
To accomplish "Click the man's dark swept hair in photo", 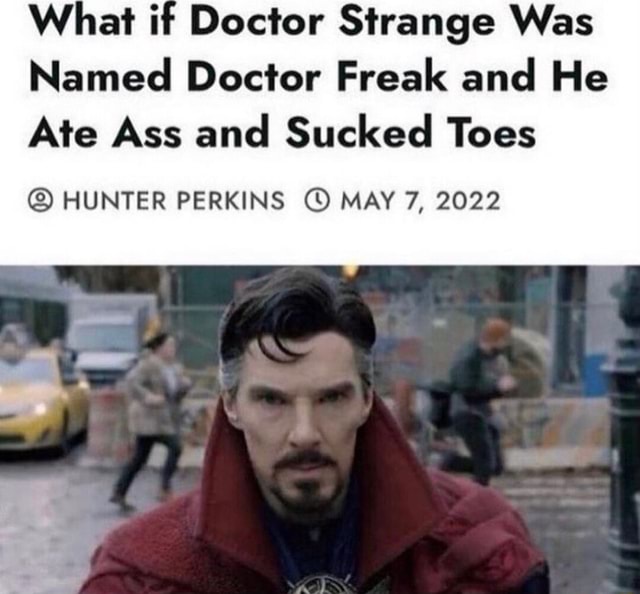I will point(298,312).
